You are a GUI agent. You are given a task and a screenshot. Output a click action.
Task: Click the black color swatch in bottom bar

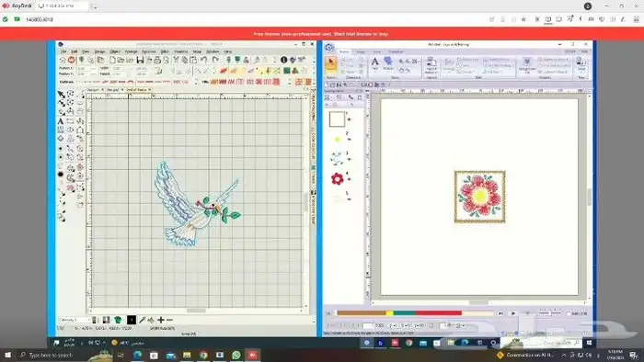click(132, 320)
